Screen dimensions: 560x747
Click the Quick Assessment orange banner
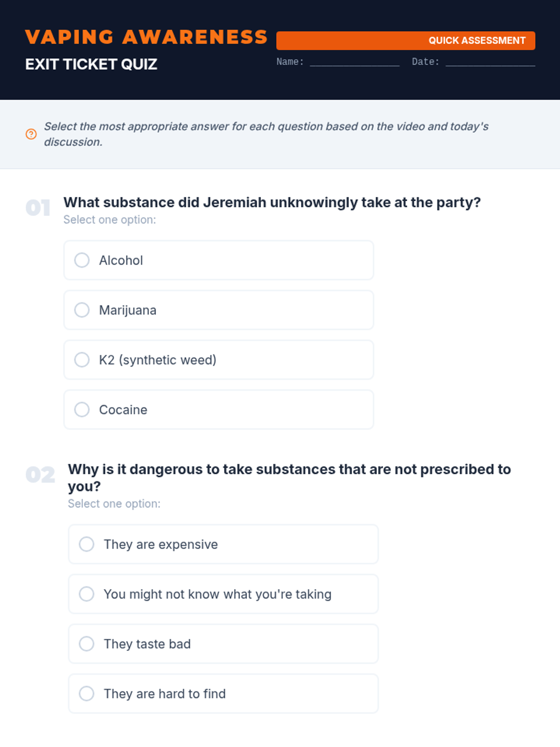pyautogui.click(x=405, y=41)
